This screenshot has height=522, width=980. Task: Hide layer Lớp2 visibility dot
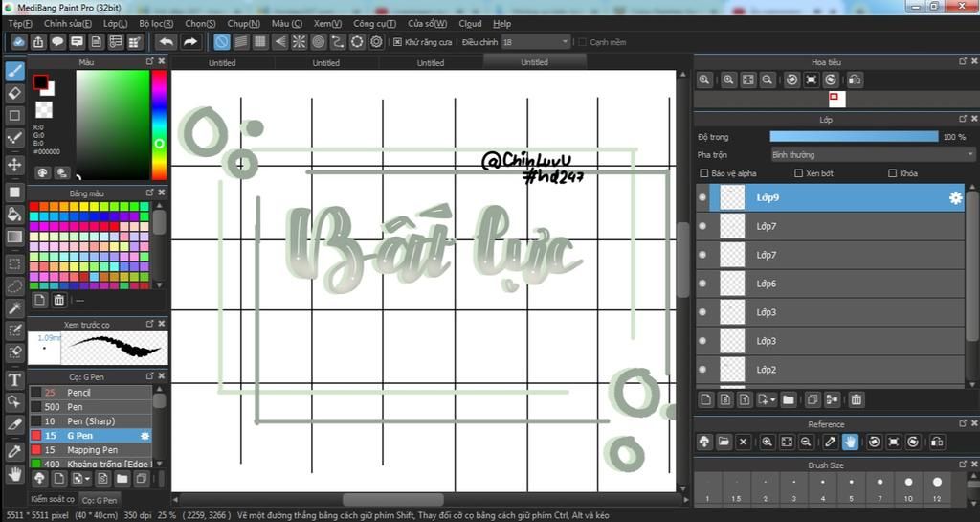[702, 370]
